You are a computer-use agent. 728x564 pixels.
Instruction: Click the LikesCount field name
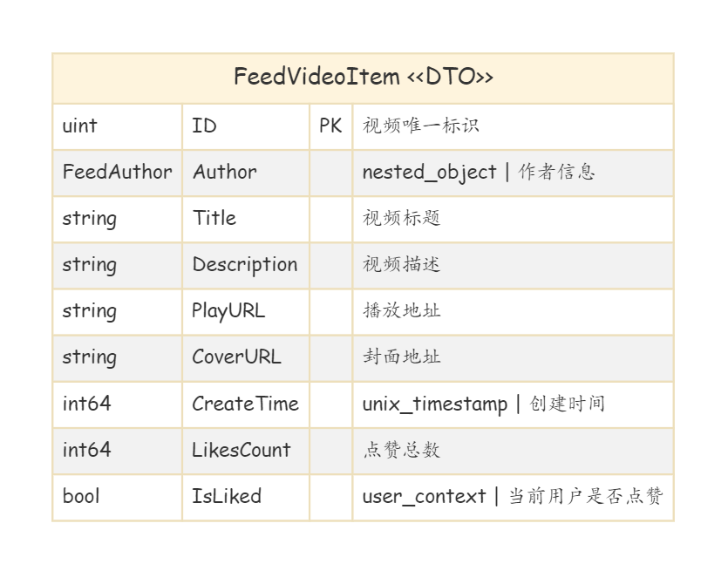pyautogui.click(x=241, y=450)
